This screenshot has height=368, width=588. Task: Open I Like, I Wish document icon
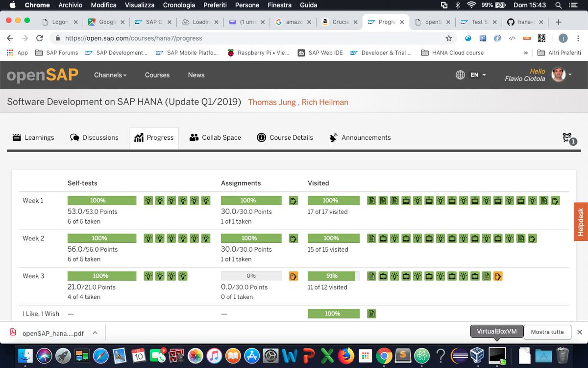point(371,314)
